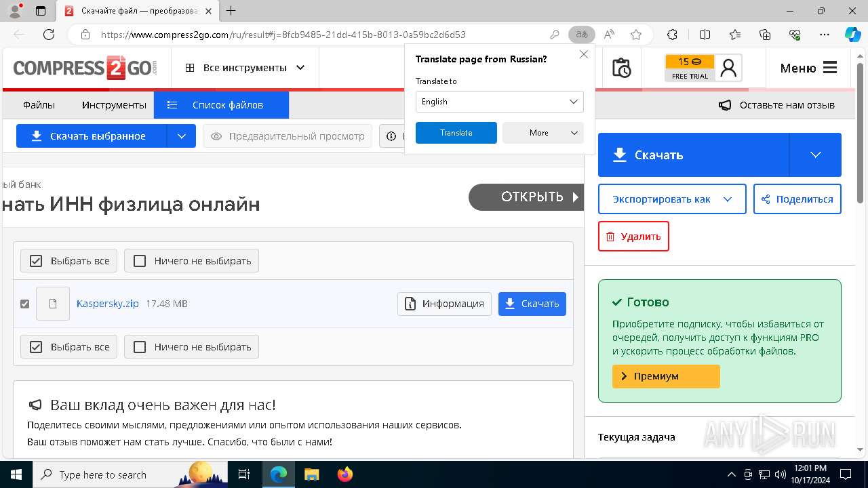The image size is (868, 488).
Task: Open the Collections icon
Action: [765, 35]
